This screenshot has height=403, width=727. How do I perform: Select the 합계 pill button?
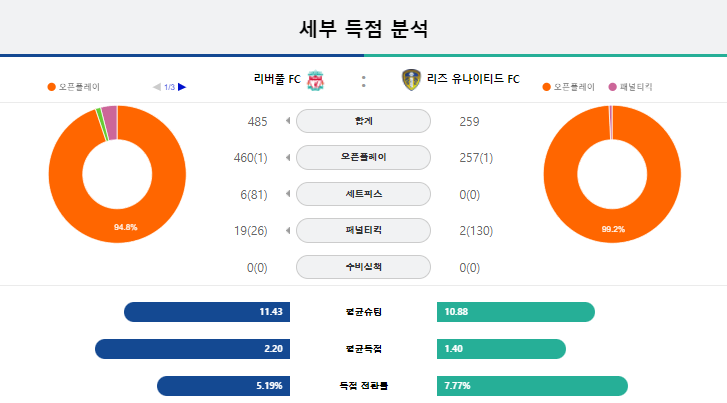pyautogui.click(x=364, y=121)
